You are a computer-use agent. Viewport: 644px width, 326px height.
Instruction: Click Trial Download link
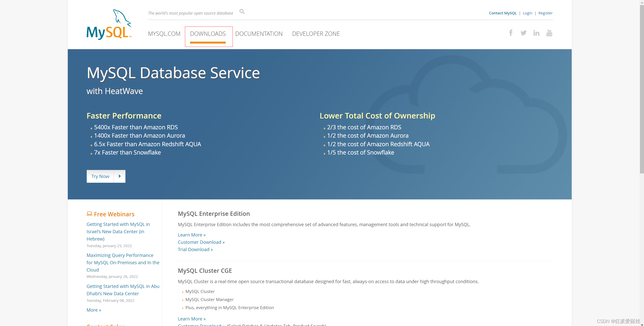195,249
